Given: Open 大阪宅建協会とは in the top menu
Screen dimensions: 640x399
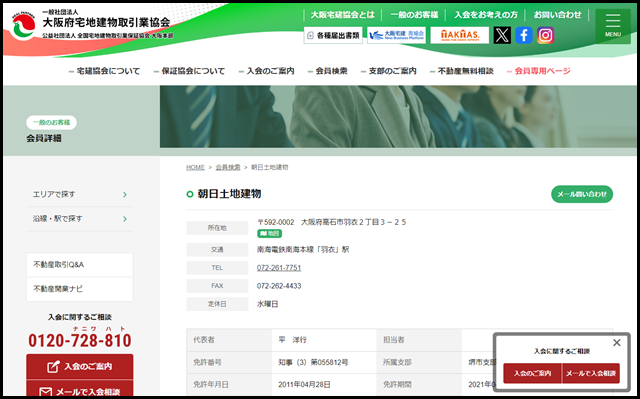Looking at the screenshot, I should (343, 15).
